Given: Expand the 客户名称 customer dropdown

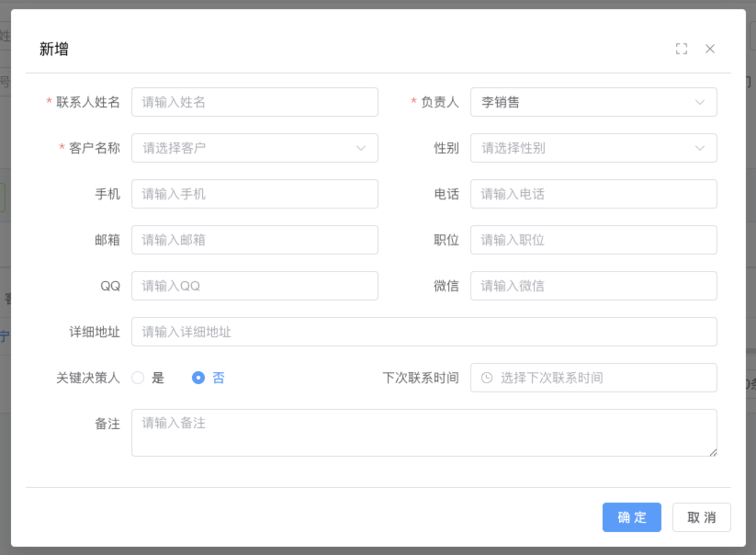Looking at the screenshot, I should [x=254, y=148].
